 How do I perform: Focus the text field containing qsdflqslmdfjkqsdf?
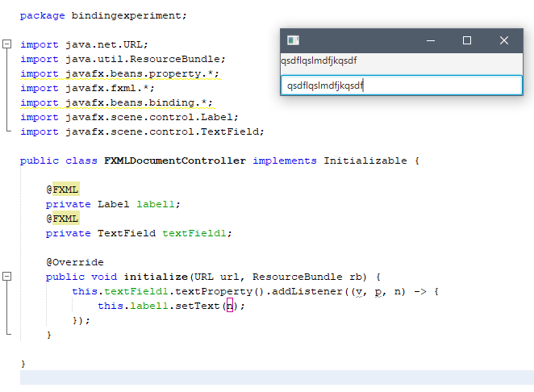[x=401, y=85]
